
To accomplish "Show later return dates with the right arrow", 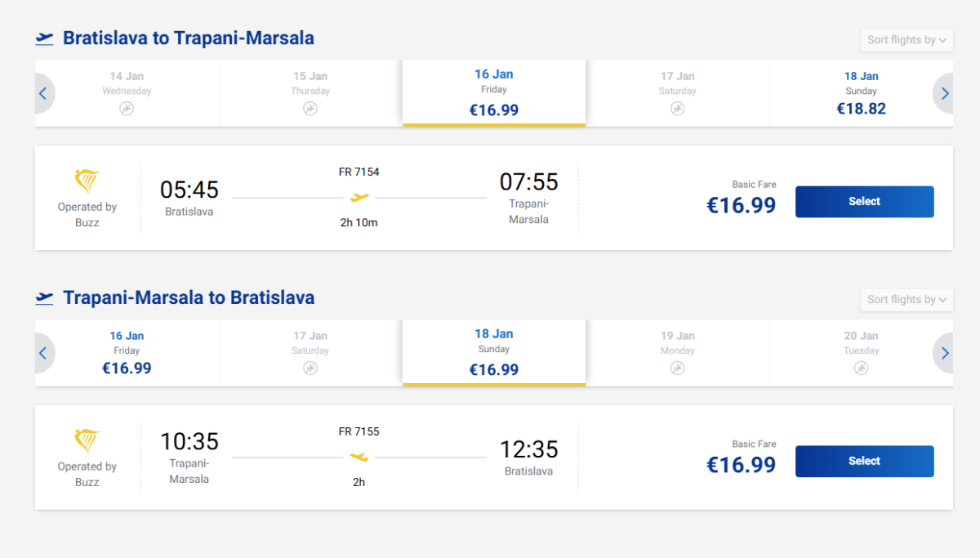I will [945, 354].
